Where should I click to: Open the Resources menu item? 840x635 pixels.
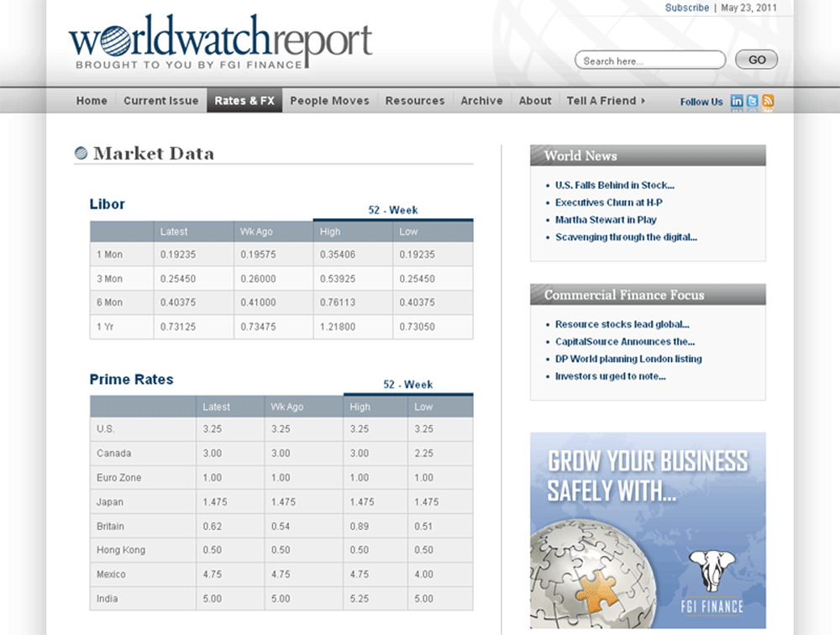pos(415,101)
